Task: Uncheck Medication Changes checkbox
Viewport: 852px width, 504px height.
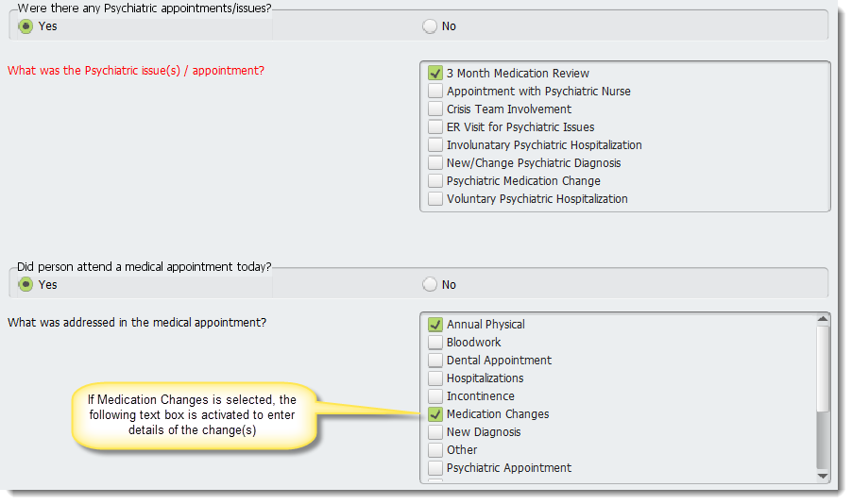Action: tap(435, 413)
